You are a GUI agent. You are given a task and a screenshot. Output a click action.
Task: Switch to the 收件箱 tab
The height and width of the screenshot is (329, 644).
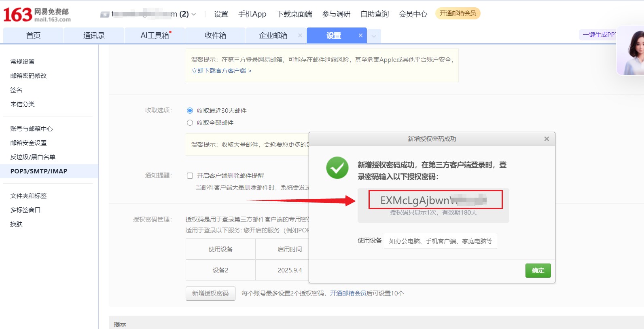[215, 36]
